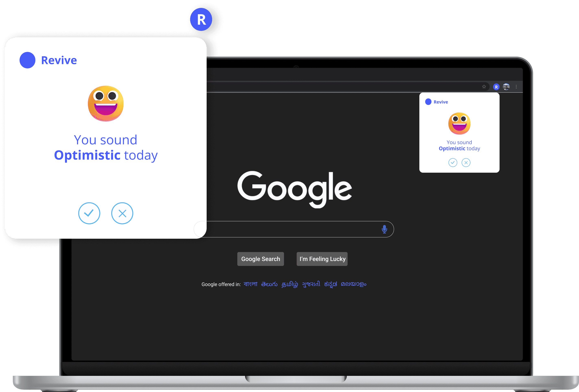Viewport: 579px width, 392px height.
Task: Click the big floating R badge
Action: coord(201,20)
